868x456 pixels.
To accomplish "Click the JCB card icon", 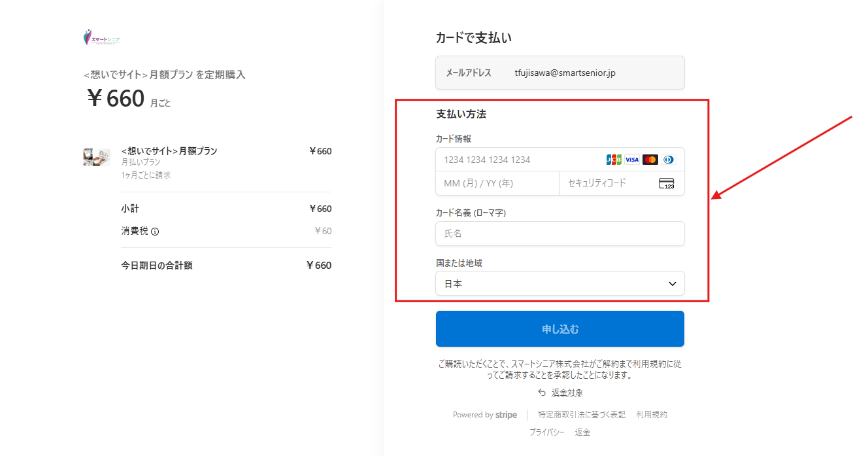I will pyautogui.click(x=613, y=160).
